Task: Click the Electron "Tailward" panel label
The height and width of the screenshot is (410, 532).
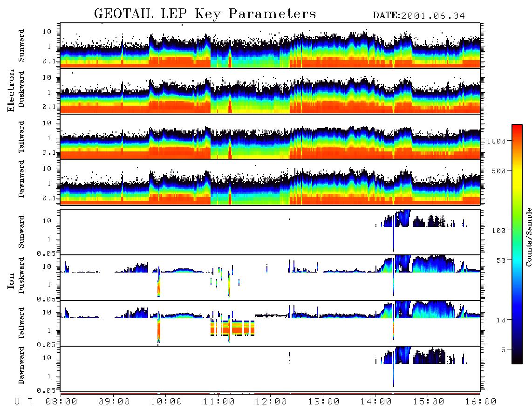Action: [x=21, y=137]
